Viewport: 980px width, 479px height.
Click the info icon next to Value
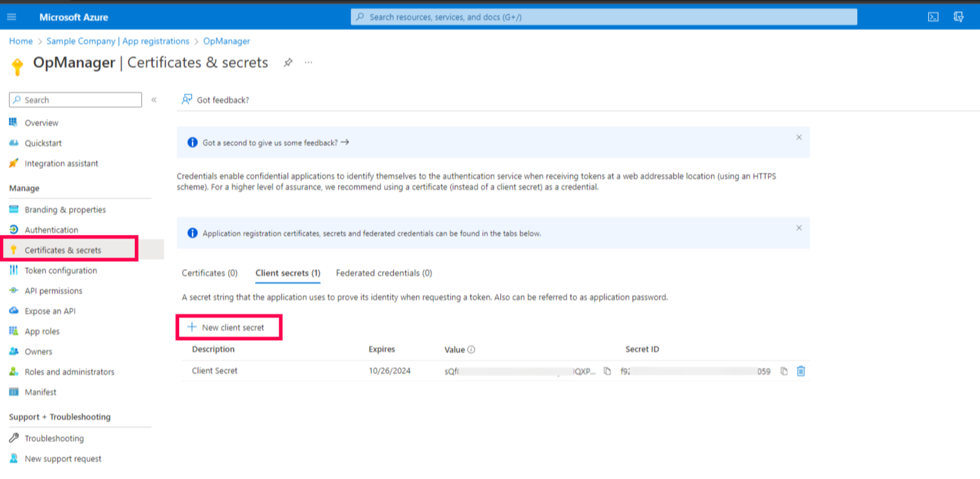tap(471, 350)
